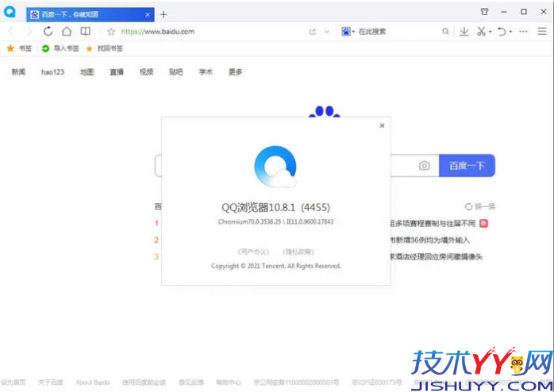554x392 pixels.
Task: Open Tieba link
Action: pyautogui.click(x=176, y=72)
